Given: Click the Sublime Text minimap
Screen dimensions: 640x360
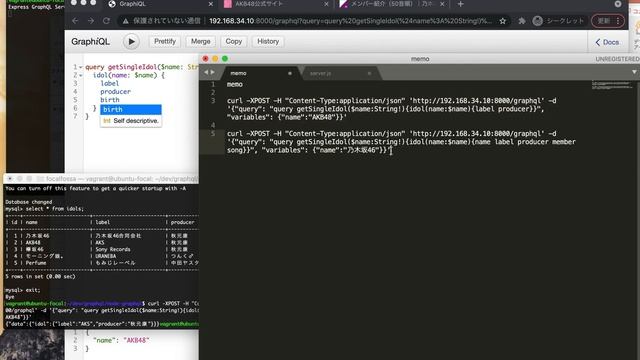Looking at the screenshot, I should [611, 85].
